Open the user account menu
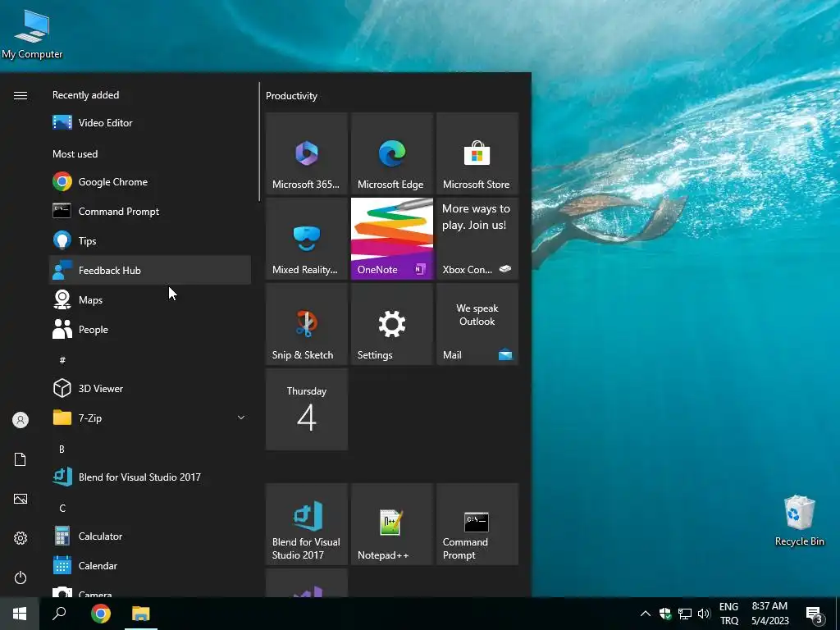 coord(21,419)
